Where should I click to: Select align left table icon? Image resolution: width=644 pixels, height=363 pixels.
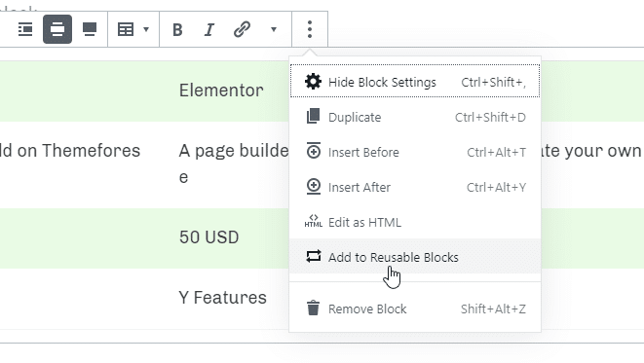pos(25,29)
